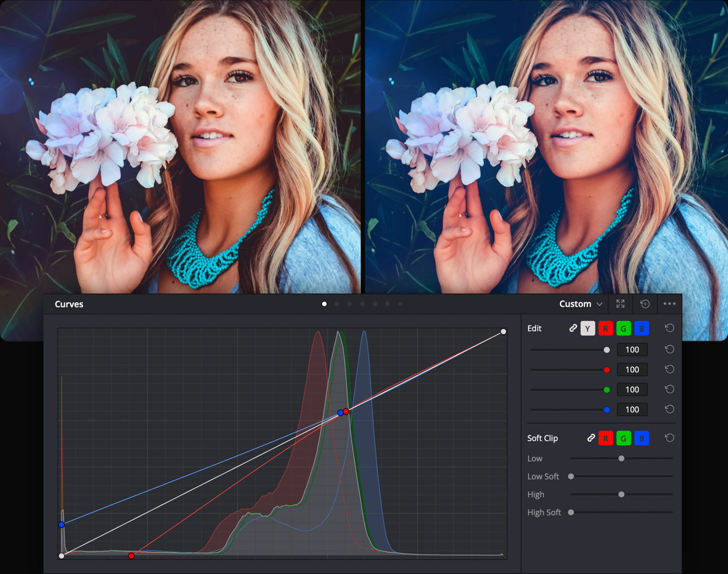Click the expand curves viewer icon

coord(620,304)
